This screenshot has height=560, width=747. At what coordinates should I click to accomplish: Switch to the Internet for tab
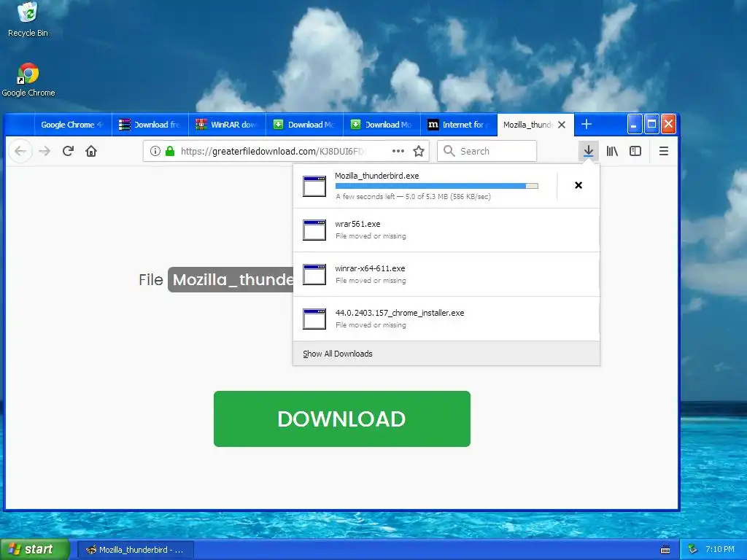tap(460, 125)
